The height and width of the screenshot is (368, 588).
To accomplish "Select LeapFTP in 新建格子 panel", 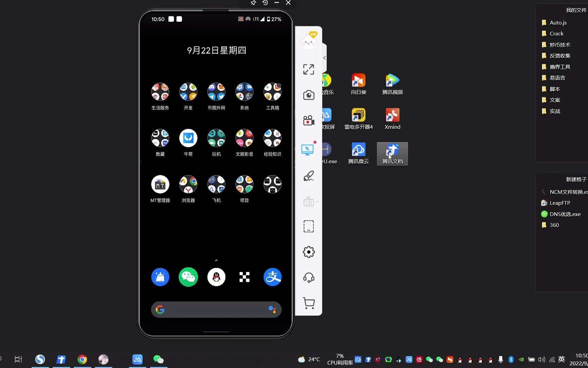I will pos(556,203).
